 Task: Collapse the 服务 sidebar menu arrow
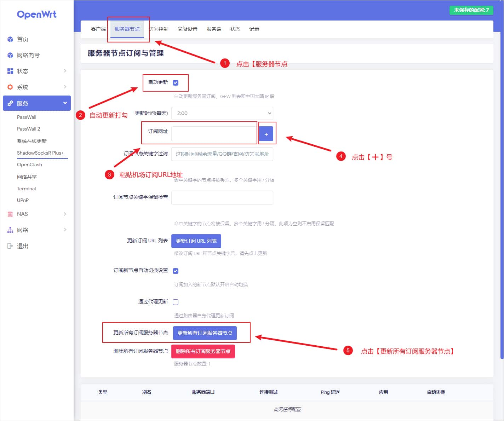click(65, 103)
